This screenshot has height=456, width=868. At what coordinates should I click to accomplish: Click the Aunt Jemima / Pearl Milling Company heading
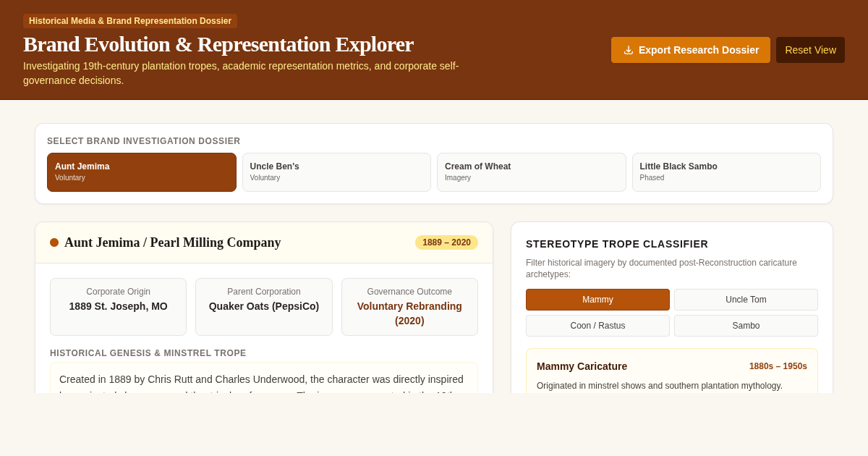173,242
